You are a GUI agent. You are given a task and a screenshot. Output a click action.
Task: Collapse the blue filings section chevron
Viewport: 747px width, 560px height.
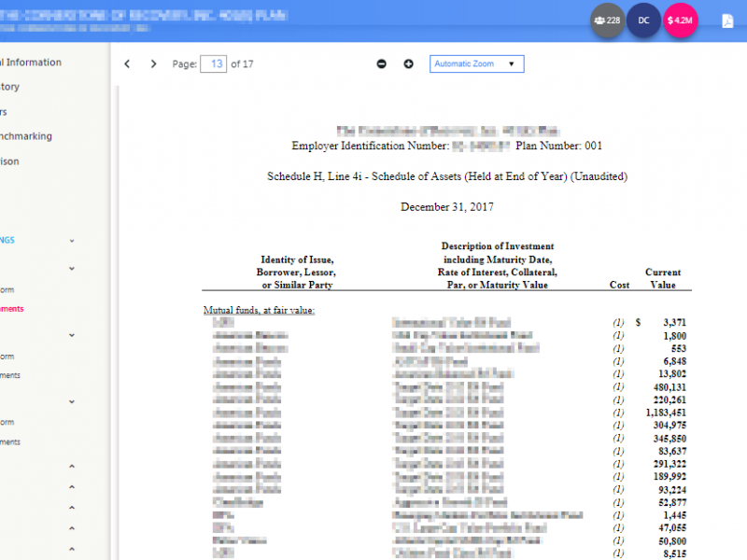[72, 241]
